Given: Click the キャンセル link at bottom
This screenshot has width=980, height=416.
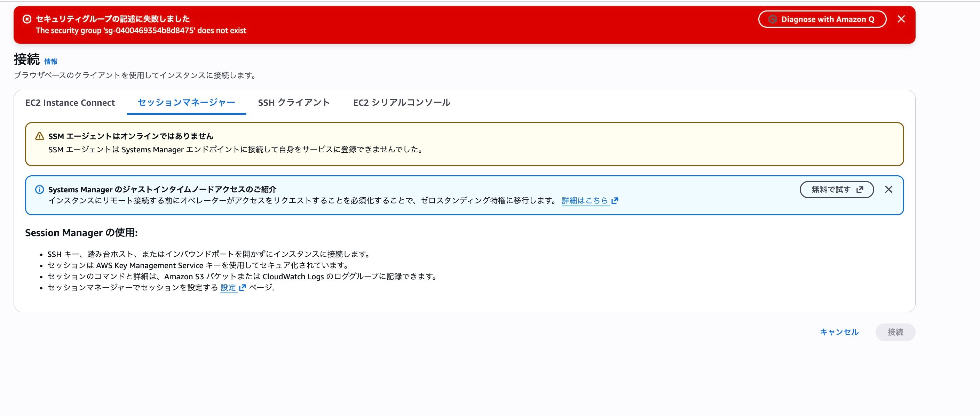Looking at the screenshot, I should click(839, 332).
